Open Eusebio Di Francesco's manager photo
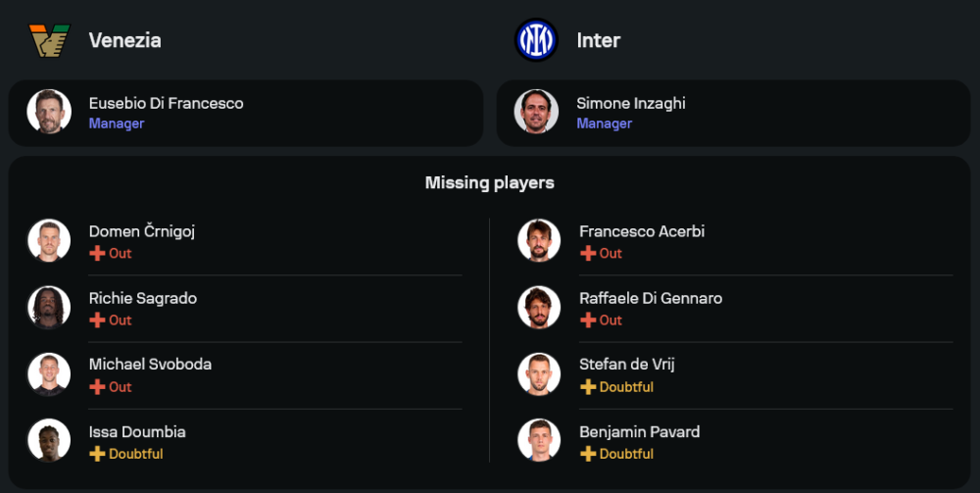The width and height of the screenshot is (980, 493). click(49, 112)
